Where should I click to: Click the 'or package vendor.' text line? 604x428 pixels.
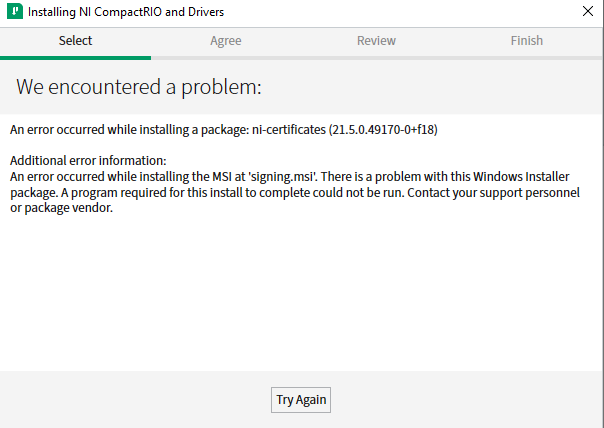62,208
